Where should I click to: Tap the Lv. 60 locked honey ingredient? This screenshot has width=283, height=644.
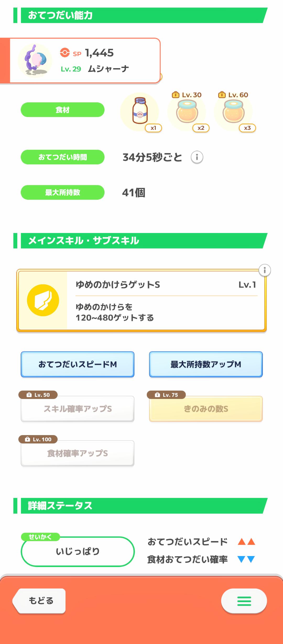[233, 112]
